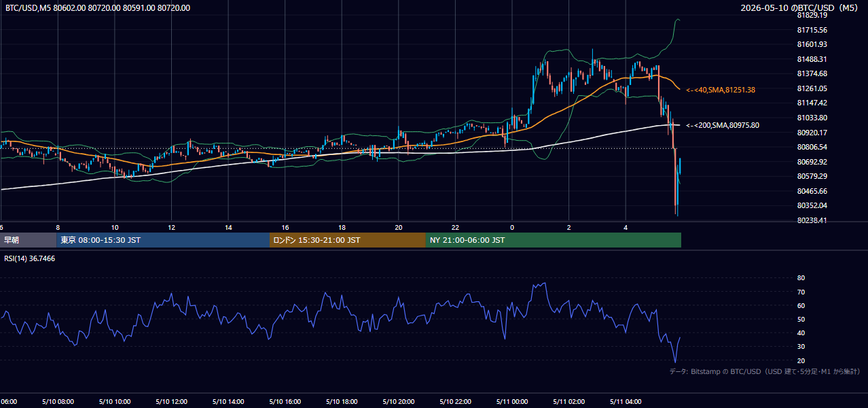Click price axis value 80920.17

(812, 133)
